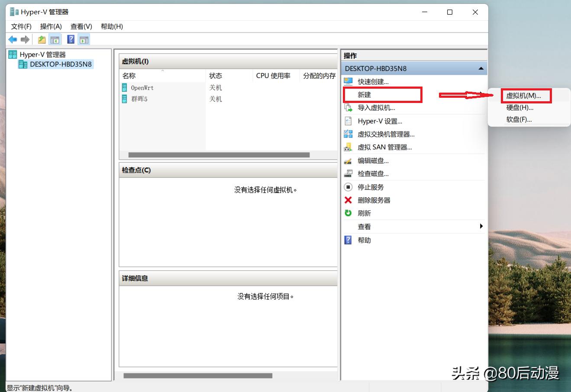Image resolution: width=571 pixels, height=392 pixels.
Task: Click the Help icon in the toolbar
Action: [x=70, y=39]
